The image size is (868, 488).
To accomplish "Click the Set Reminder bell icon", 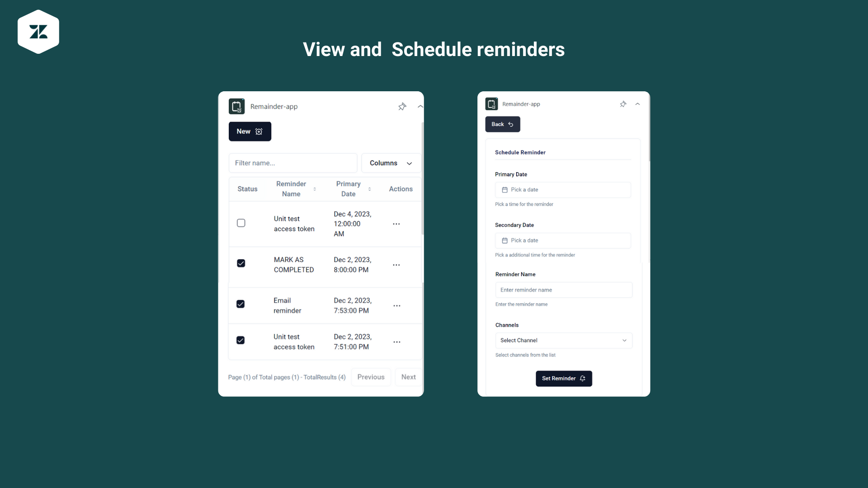I will click(582, 378).
